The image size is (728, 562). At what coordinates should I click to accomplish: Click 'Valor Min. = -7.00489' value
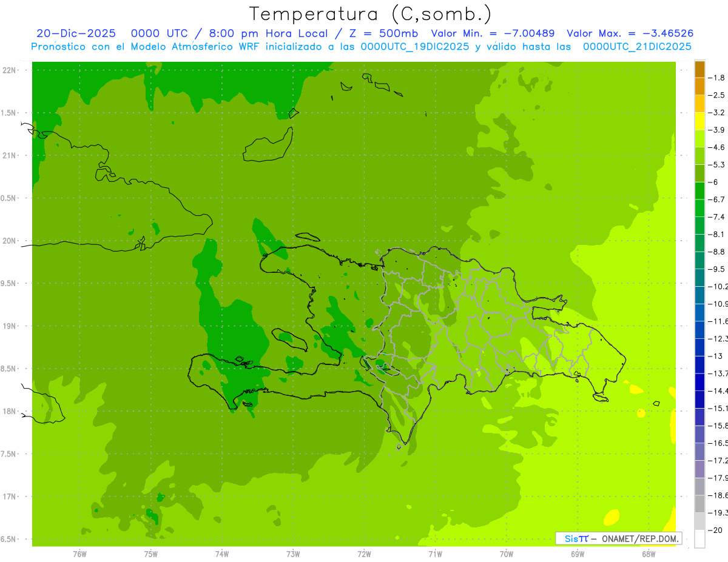point(493,33)
